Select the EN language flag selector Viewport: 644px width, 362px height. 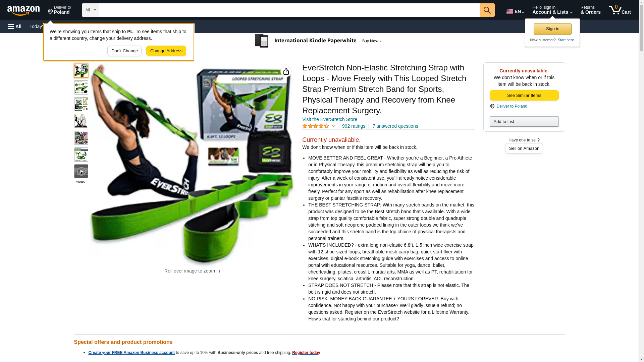click(x=515, y=11)
